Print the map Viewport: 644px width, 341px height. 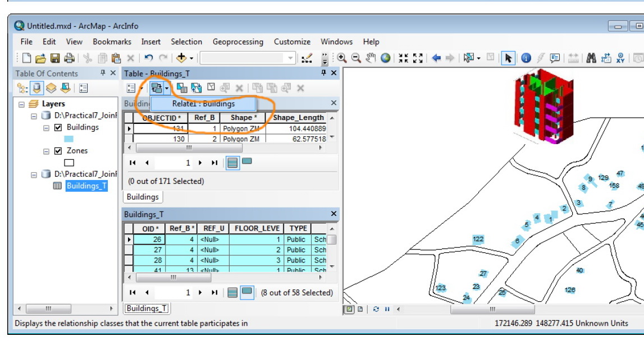pos(69,58)
